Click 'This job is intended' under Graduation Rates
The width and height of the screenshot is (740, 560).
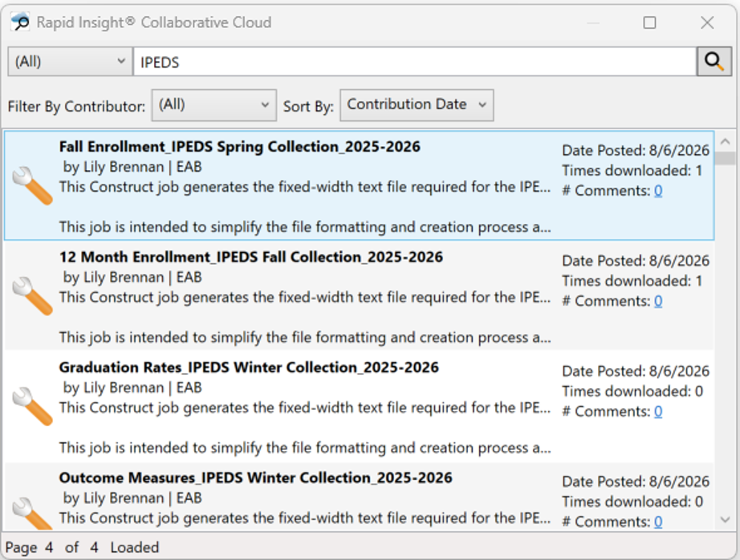[305, 448]
